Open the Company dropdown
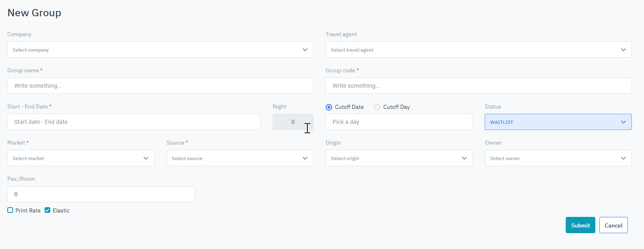 point(160,50)
